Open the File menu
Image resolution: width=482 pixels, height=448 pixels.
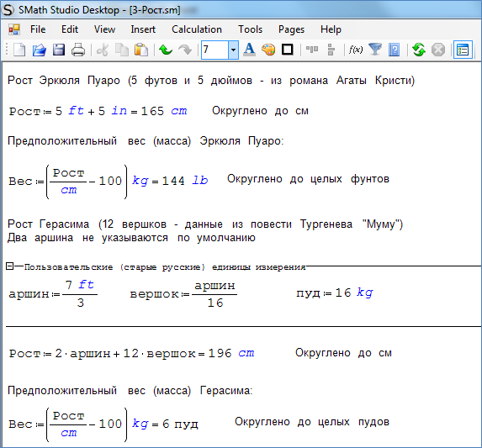tap(38, 29)
